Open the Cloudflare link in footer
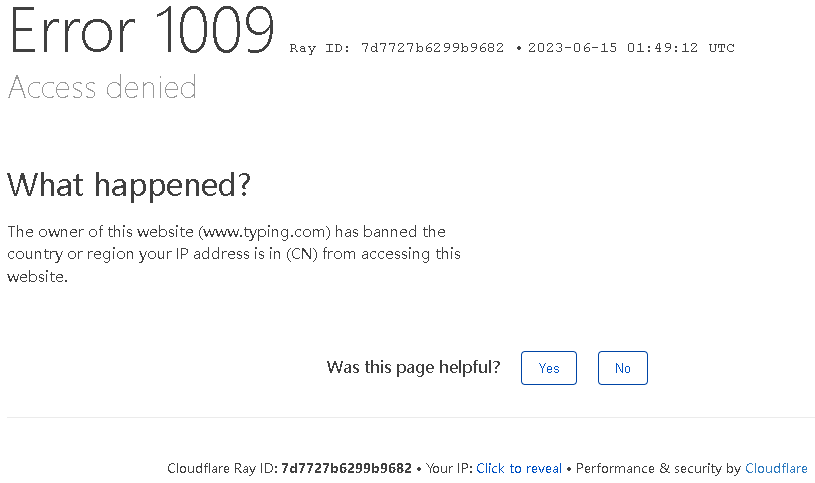Screen dimensions: 815x483 (x=776, y=468)
